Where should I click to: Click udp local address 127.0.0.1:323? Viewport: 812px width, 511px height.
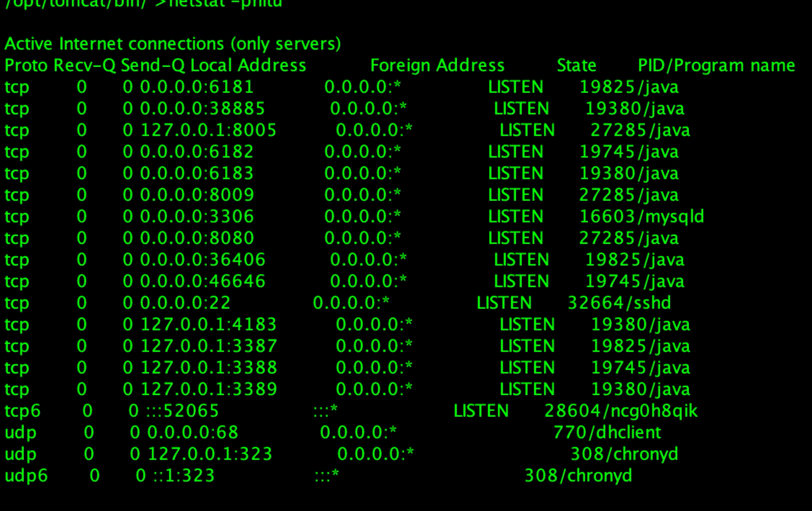point(210,454)
